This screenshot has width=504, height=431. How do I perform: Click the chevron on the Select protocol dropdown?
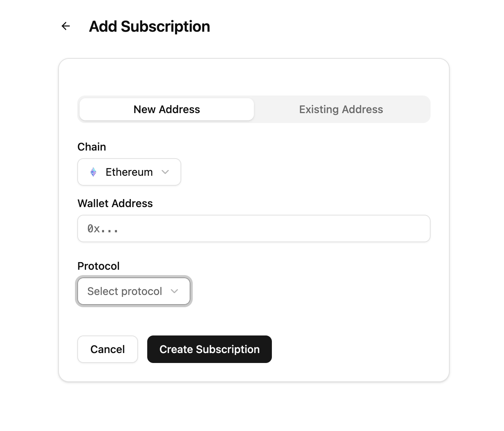click(175, 291)
